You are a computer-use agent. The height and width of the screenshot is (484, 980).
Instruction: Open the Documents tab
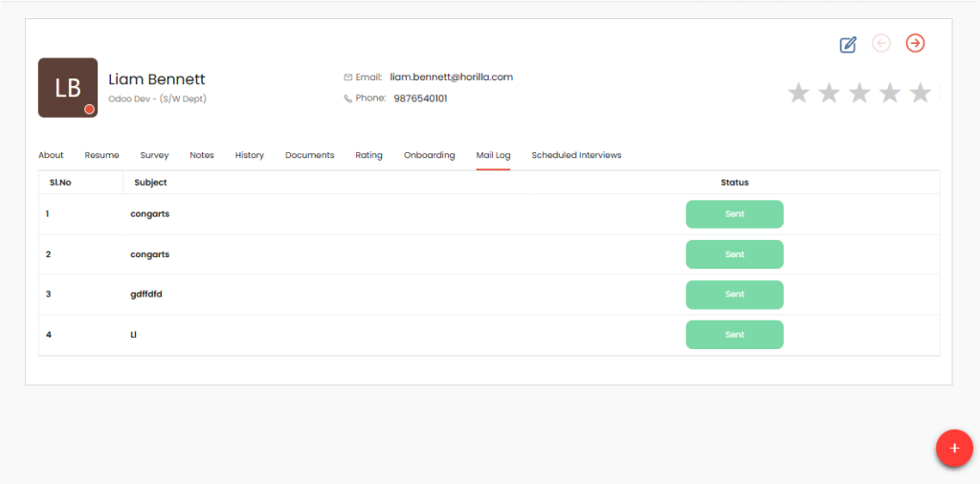309,155
